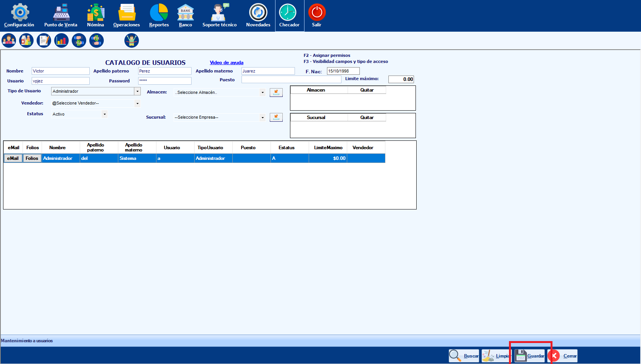Click the Vendedor column header
641x364 pixels.
click(366, 148)
